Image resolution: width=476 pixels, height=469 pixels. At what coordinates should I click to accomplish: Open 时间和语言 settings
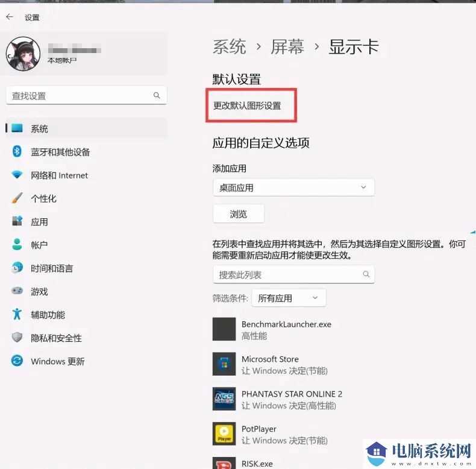(x=86, y=268)
